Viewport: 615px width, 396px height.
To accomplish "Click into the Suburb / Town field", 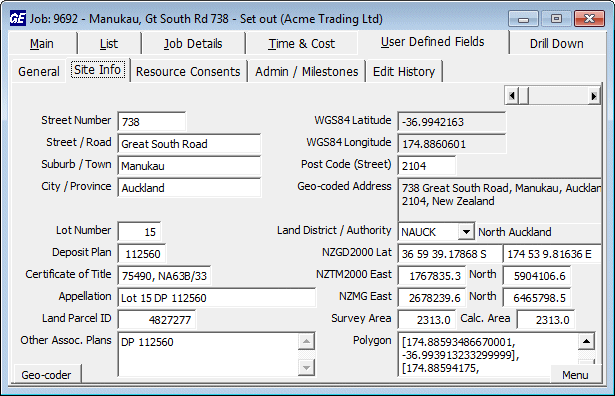I will 189,165.
